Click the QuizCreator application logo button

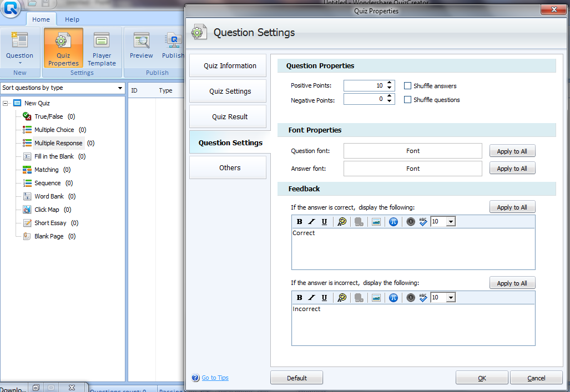[x=11, y=8]
